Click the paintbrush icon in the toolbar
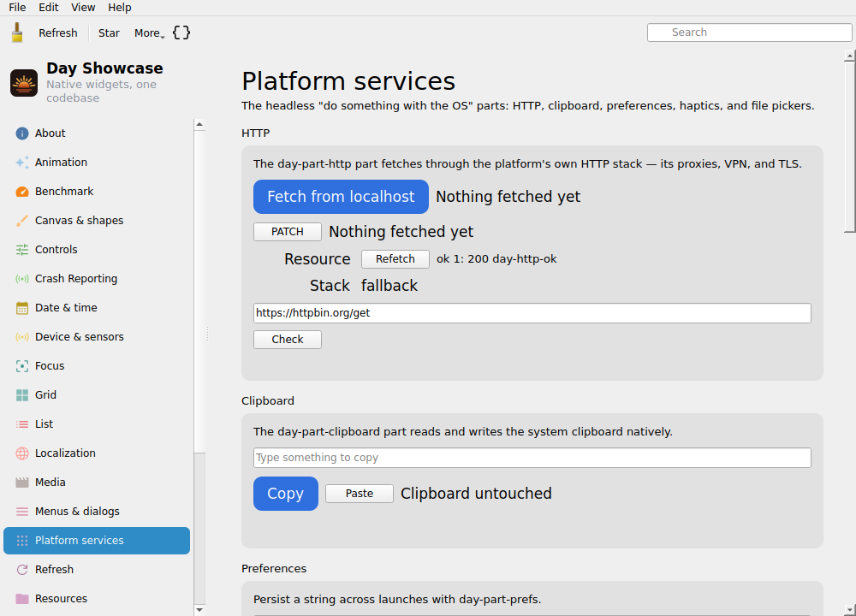The image size is (856, 616). pos(17,33)
